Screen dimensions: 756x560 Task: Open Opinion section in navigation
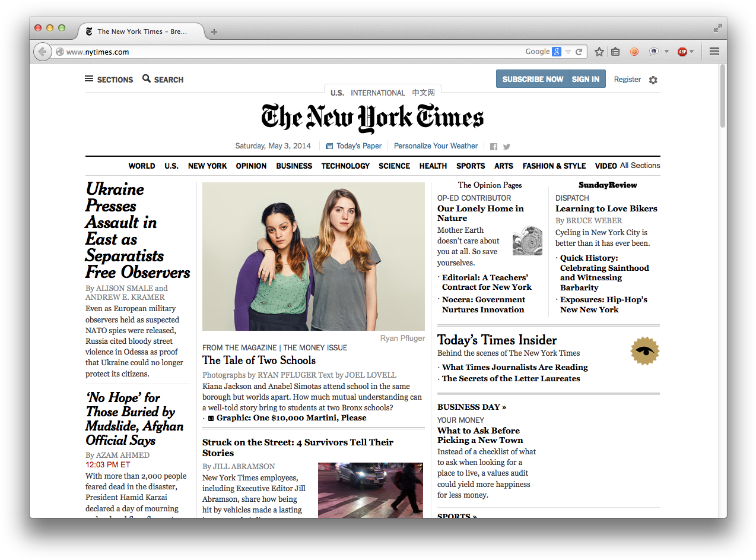point(252,166)
